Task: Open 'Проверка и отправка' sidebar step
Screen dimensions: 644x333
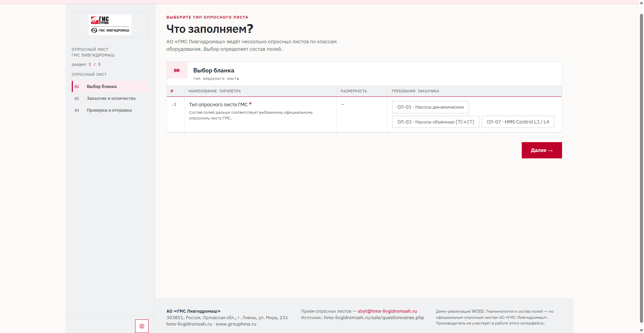Action: point(110,110)
